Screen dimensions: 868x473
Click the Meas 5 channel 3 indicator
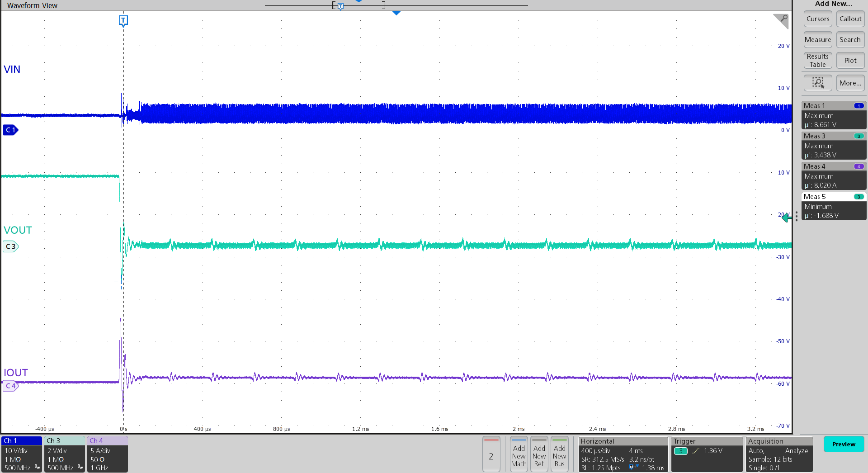point(859,197)
